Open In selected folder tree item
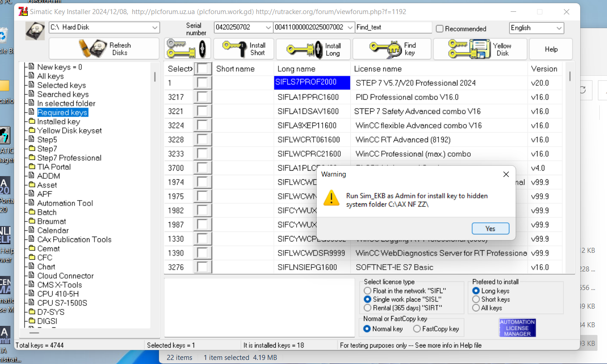Viewport: 607px width, 364px height. (x=66, y=103)
